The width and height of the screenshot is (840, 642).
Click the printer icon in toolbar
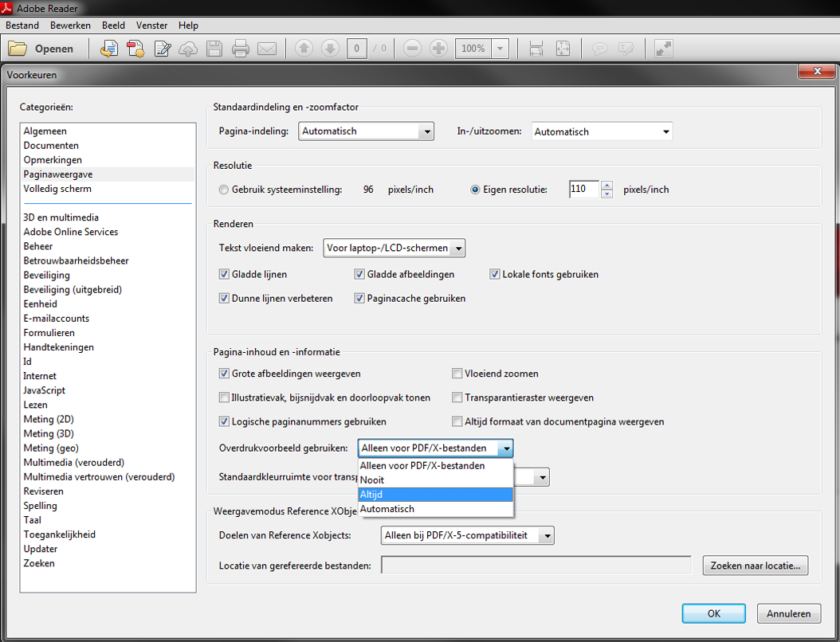pos(241,49)
